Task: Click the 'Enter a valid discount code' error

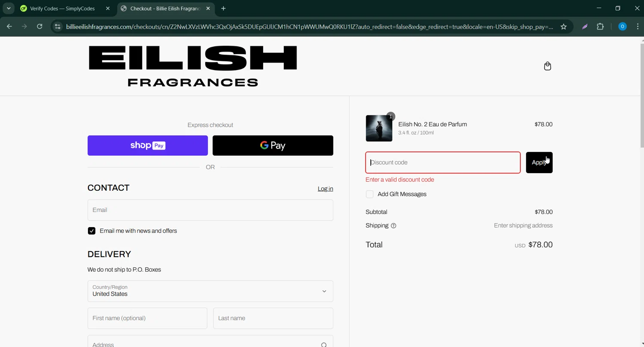Action: [x=400, y=180]
